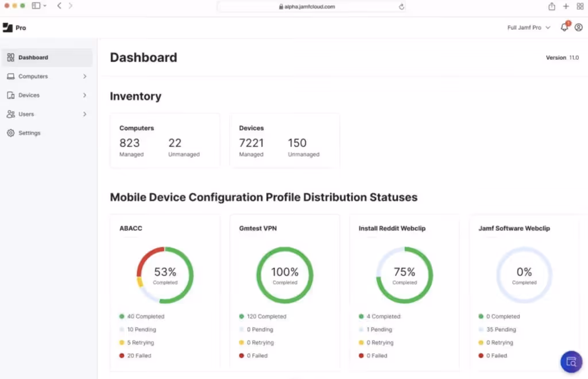
Task: Click the Computers inventory card heading
Action: (137, 128)
